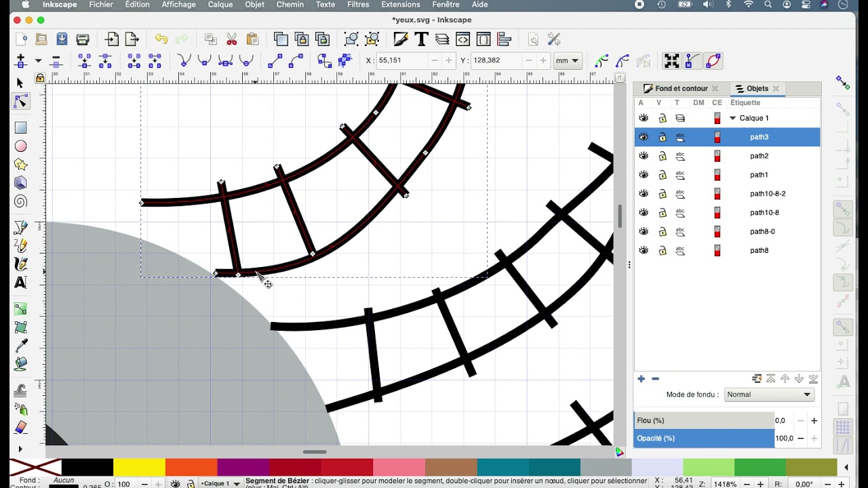Click the Delete selected nodes icon
This screenshot has width=868, height=488.
56,61
